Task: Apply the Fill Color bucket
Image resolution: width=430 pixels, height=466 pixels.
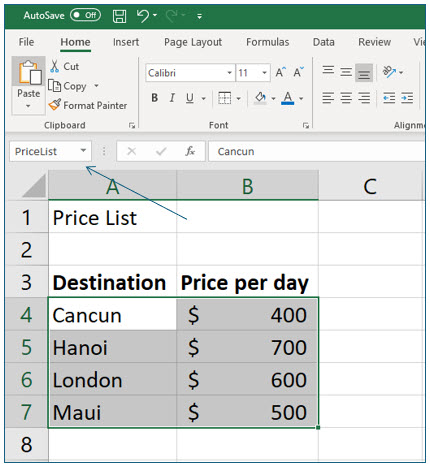Action: (260, 98)
